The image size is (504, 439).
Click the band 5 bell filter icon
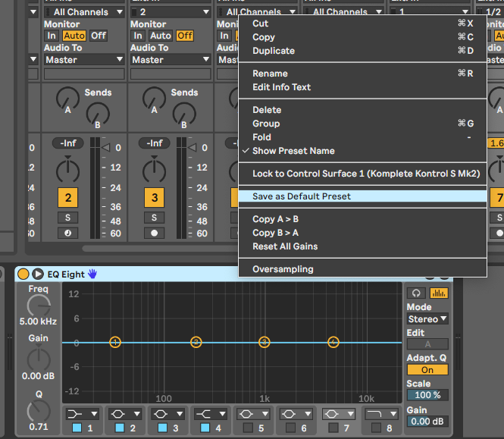point(246,414)
